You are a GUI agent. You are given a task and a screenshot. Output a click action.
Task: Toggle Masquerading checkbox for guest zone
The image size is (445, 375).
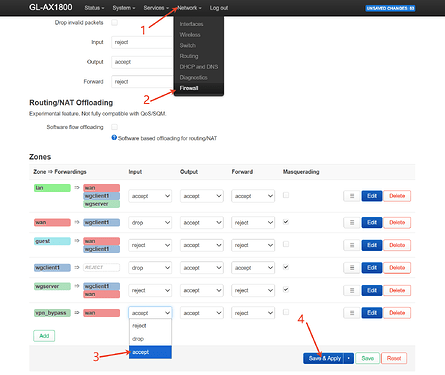click(x=286, y=244)
